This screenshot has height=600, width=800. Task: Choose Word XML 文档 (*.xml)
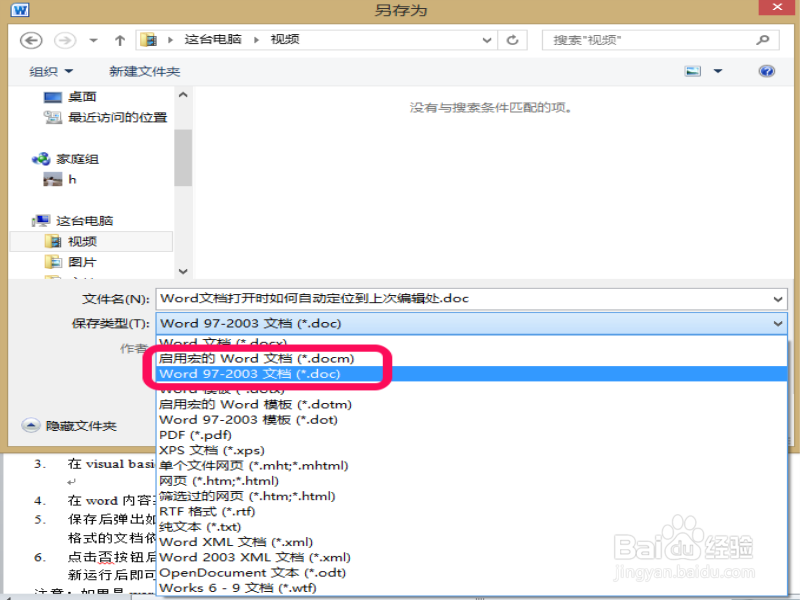click(472, 542)
